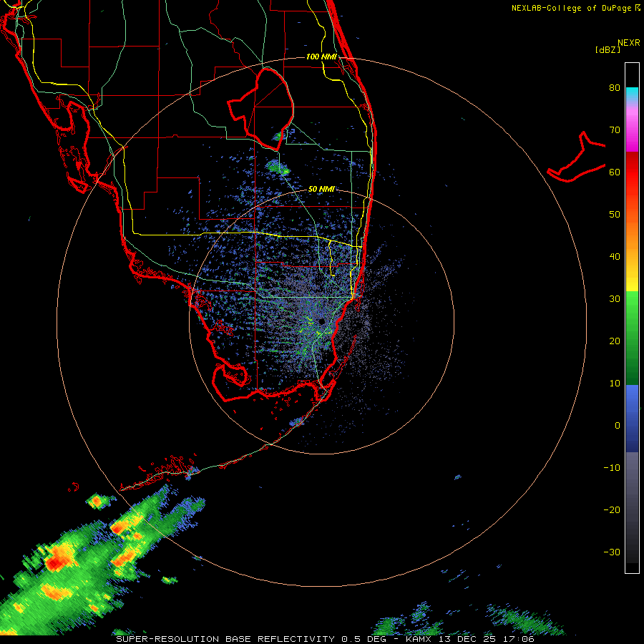Image resolution: width=644 pixels, height=644 pixels.
Task: Click the 17:06 timestamp in the caption
Action: [519, 639]
